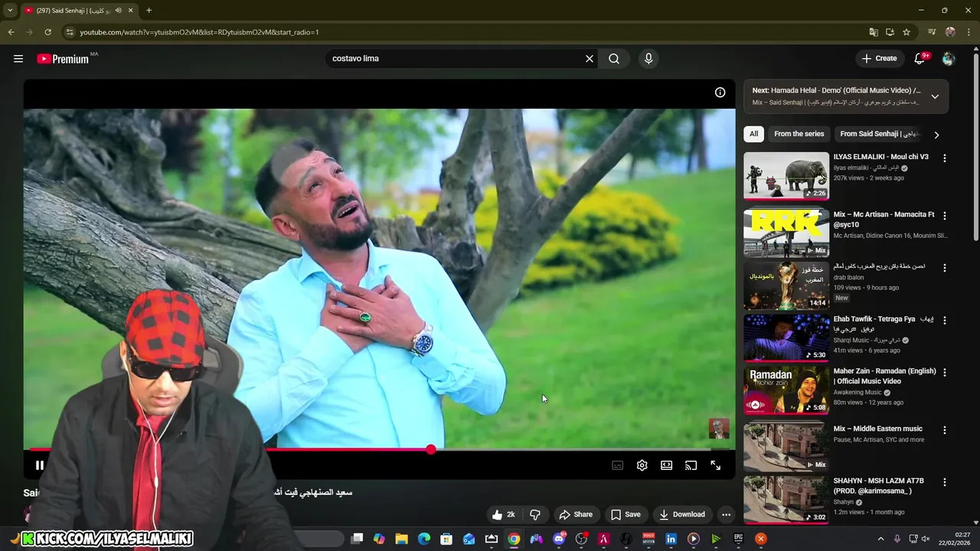Screen dimensions: 980x551
Task: Open File Explorer from taskbar
Action: point(401,539)
